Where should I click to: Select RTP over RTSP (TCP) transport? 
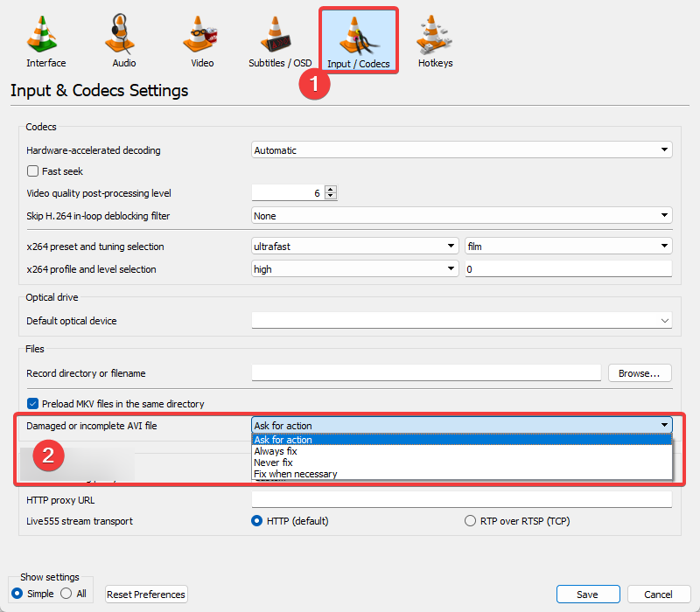(470, 521)
